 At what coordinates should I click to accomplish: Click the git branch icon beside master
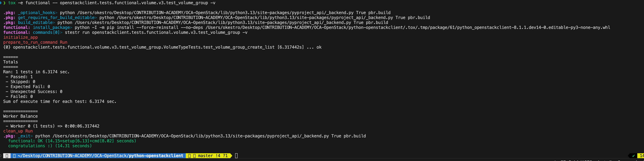194,156
